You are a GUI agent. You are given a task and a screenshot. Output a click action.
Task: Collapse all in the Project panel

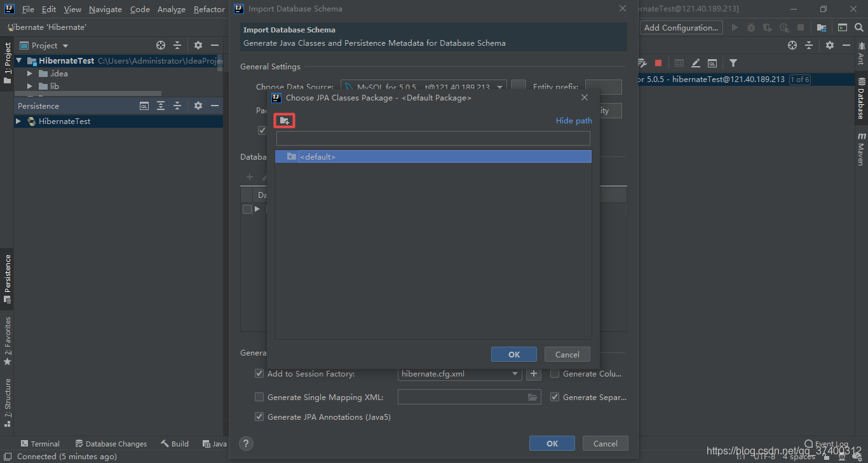(x=177, y=45)
